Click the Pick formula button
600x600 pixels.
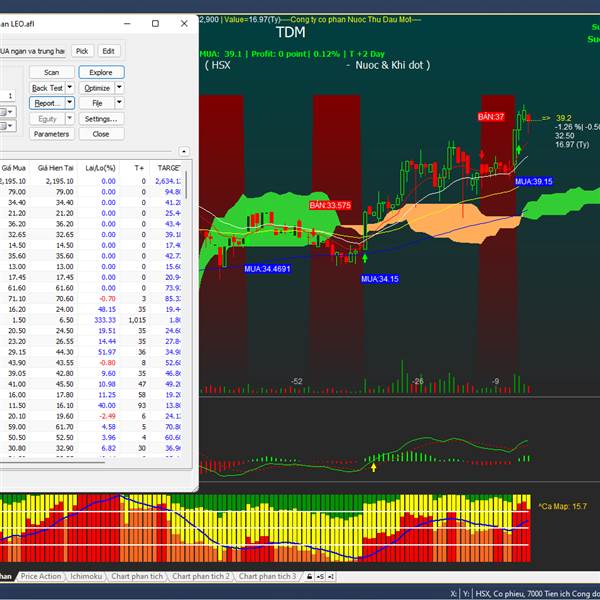pos(82,51)
